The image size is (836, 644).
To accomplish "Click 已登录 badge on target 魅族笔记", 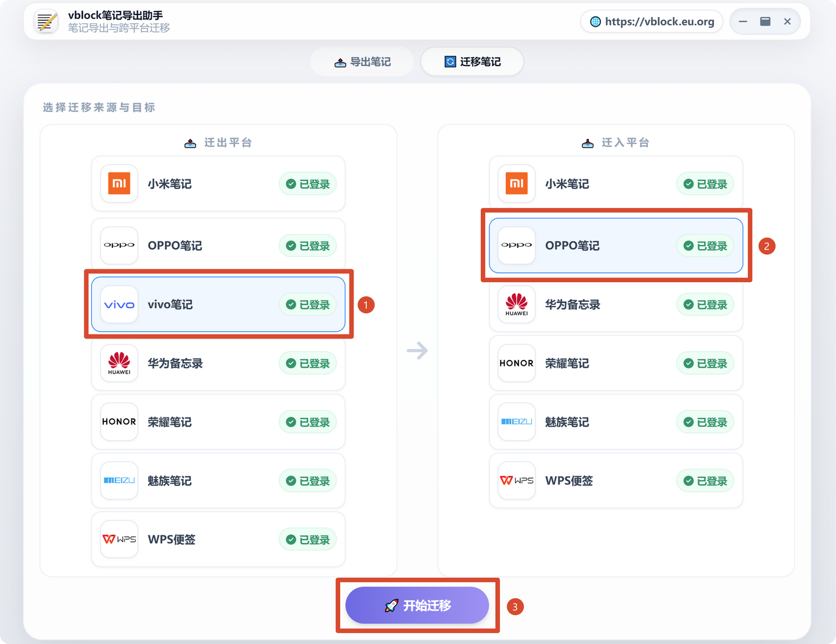I will point(705,422).
